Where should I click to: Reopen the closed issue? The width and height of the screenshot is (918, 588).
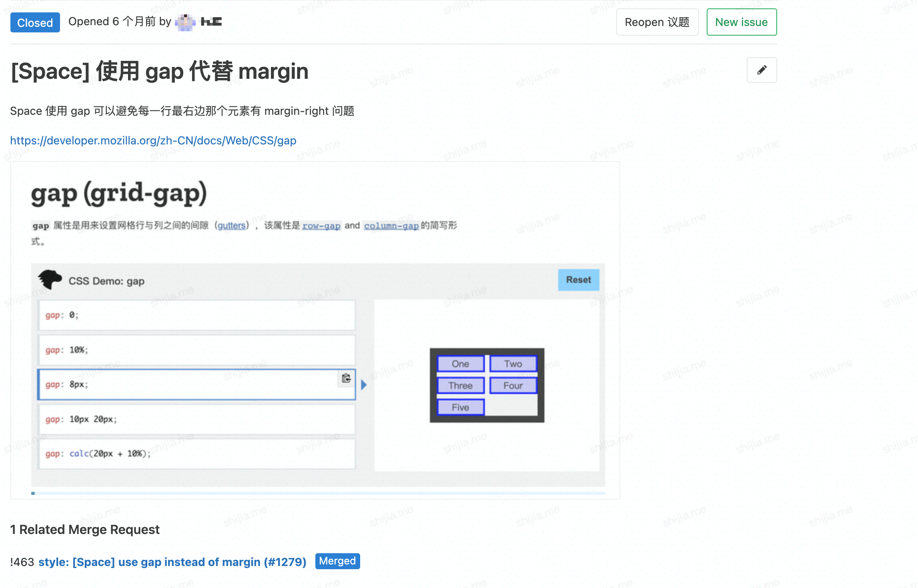(657, 22)
